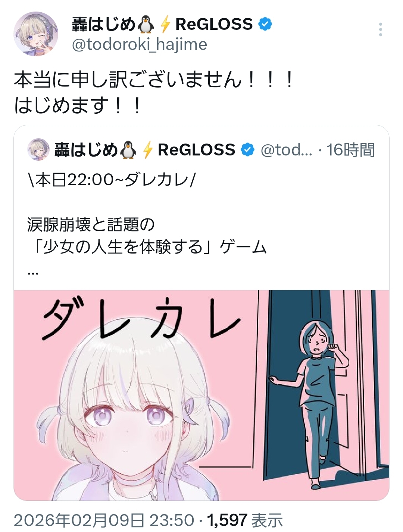Open the @todoroki_hajime handle link

[139, 45]
